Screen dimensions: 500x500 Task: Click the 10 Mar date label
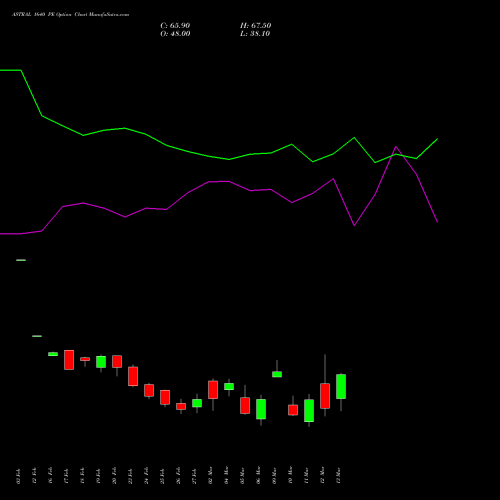tap(290, 475)
